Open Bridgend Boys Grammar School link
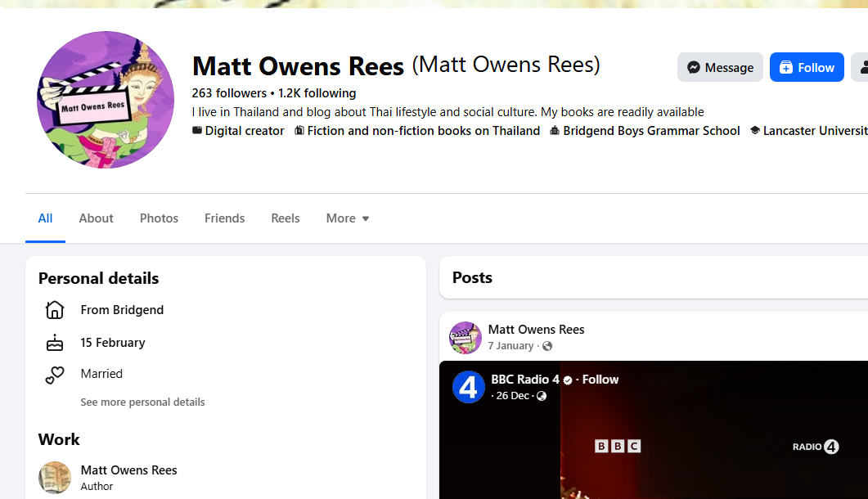Screen dimensions: 868x499 [x=651, y=131]
